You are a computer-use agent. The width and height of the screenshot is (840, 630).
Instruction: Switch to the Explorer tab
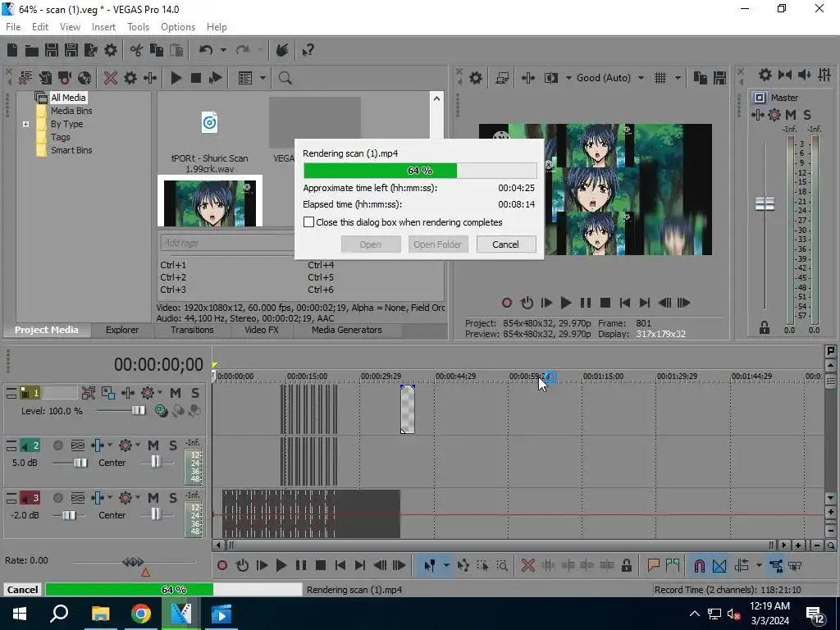(121, 330)
